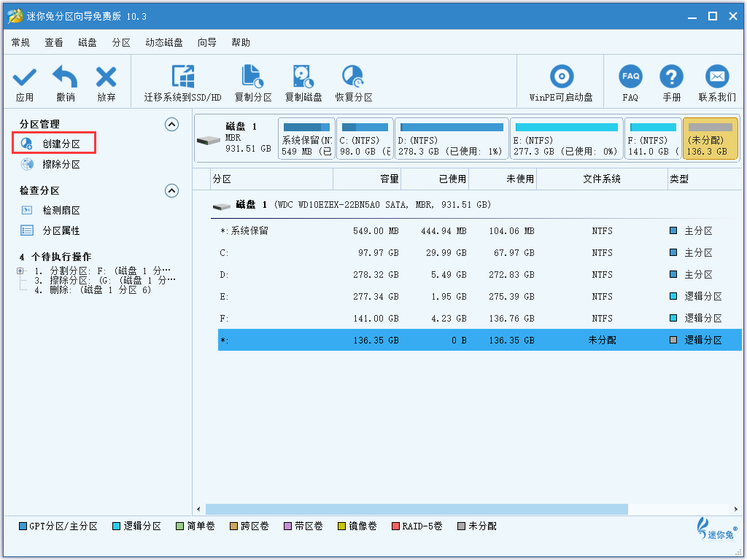Click GPT分区/主分区 legend color swatch

pyautogui.click(x=23, y=526)
